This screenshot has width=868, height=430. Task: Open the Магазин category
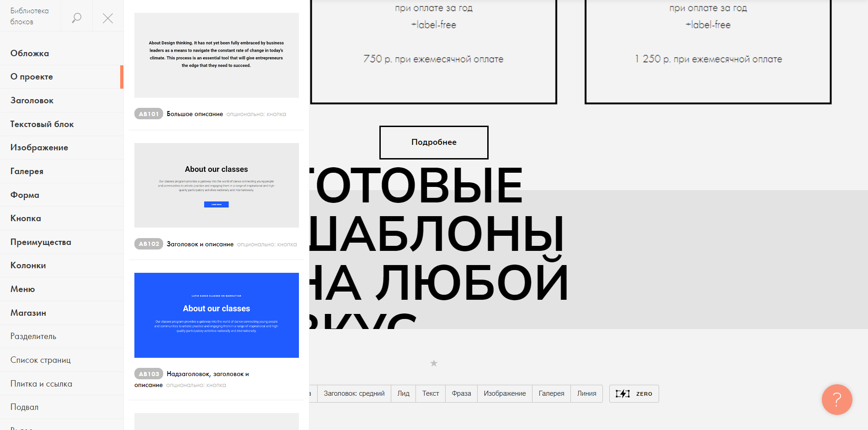62,313
